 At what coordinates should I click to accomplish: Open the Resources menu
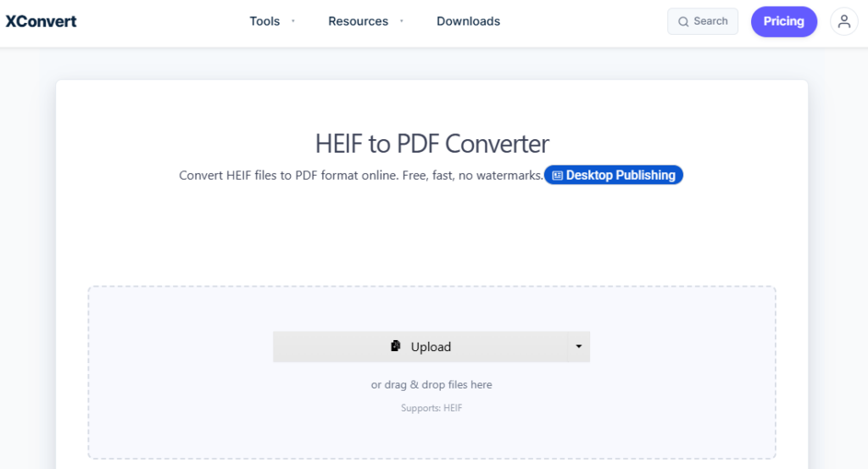[x=365, y=21]
